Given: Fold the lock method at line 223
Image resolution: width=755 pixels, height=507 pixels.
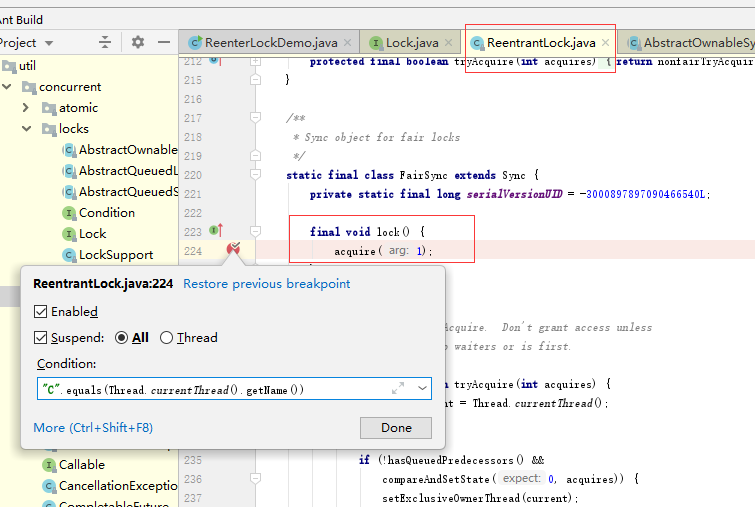Looking at the screenshot, I should (x=256, y=232).
